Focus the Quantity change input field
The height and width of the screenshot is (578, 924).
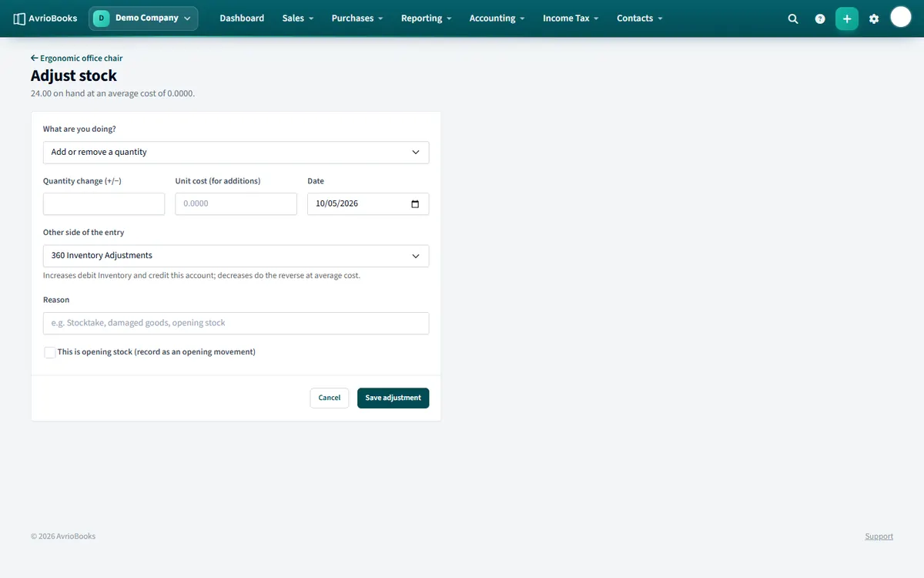(104, 204)
